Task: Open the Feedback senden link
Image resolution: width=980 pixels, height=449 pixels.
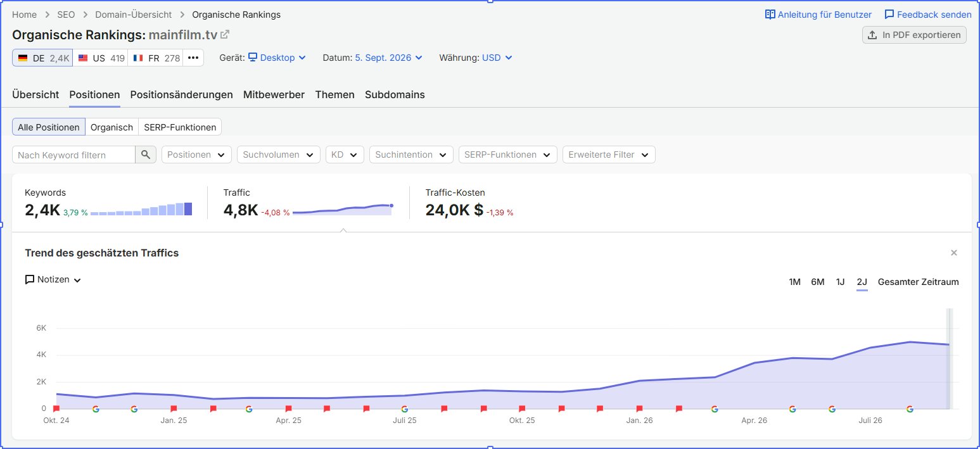Action: click(928, 15)
